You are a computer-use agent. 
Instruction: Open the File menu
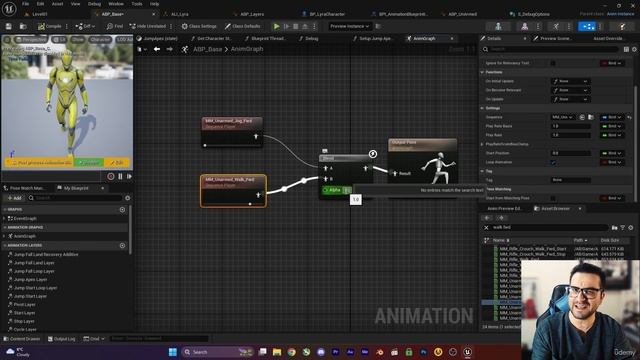click(25, 4)
